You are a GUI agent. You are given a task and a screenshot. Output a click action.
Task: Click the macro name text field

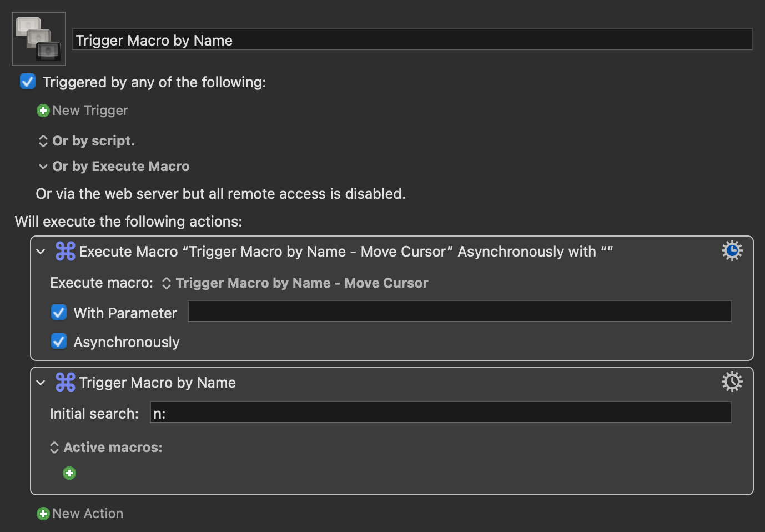(412, 40)
